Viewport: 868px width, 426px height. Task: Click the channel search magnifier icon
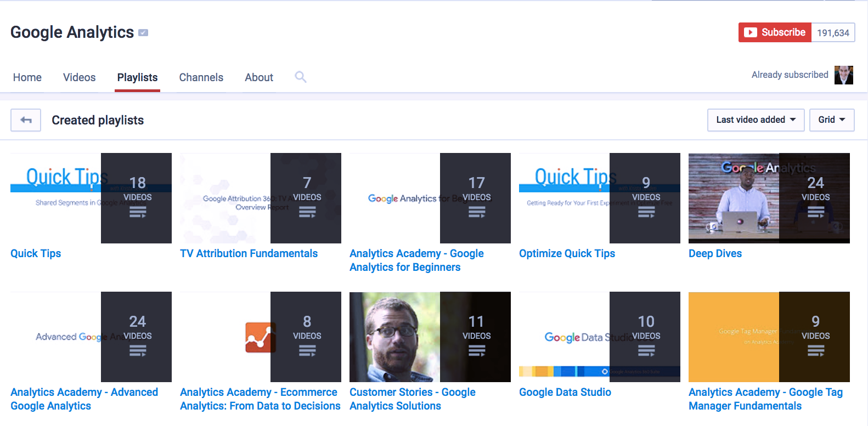[x=300, y=77]
